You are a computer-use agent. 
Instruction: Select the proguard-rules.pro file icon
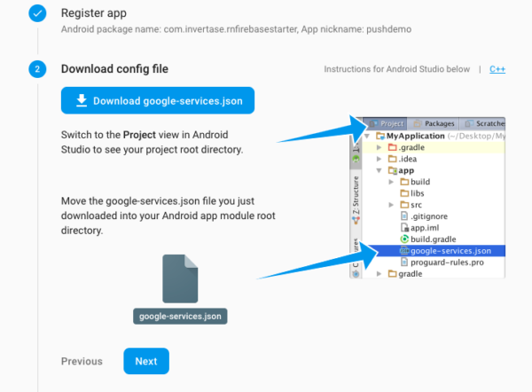404,263
